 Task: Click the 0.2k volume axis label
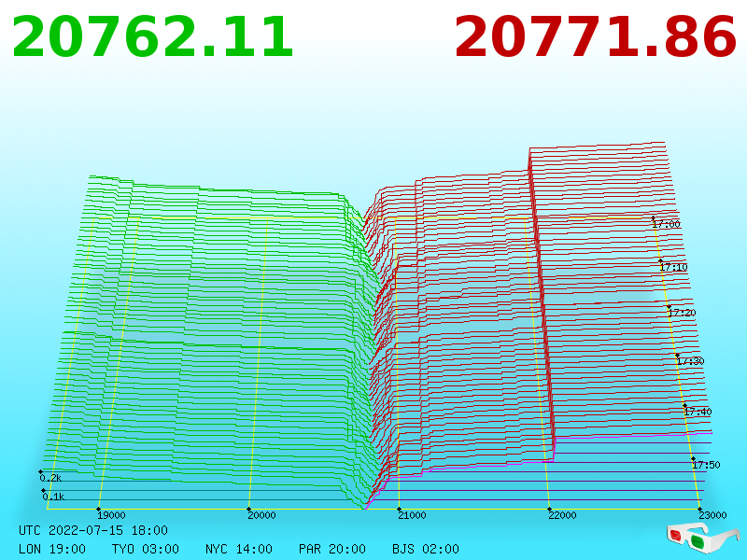pos(50,478)
